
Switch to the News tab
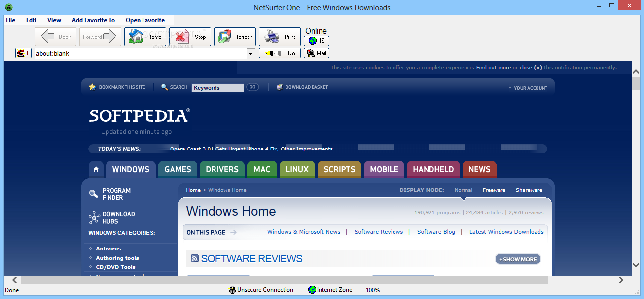(479, 169)
